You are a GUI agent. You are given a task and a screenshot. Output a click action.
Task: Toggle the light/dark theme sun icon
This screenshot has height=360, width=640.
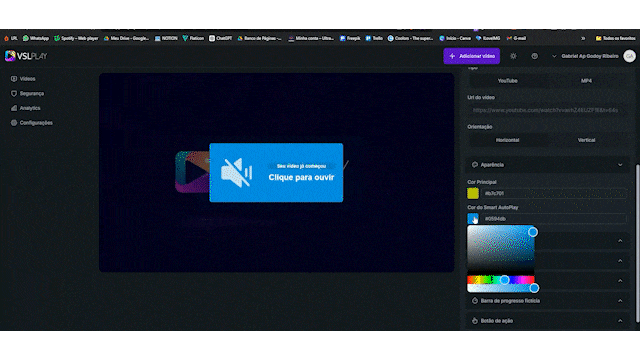coord(513,56)
